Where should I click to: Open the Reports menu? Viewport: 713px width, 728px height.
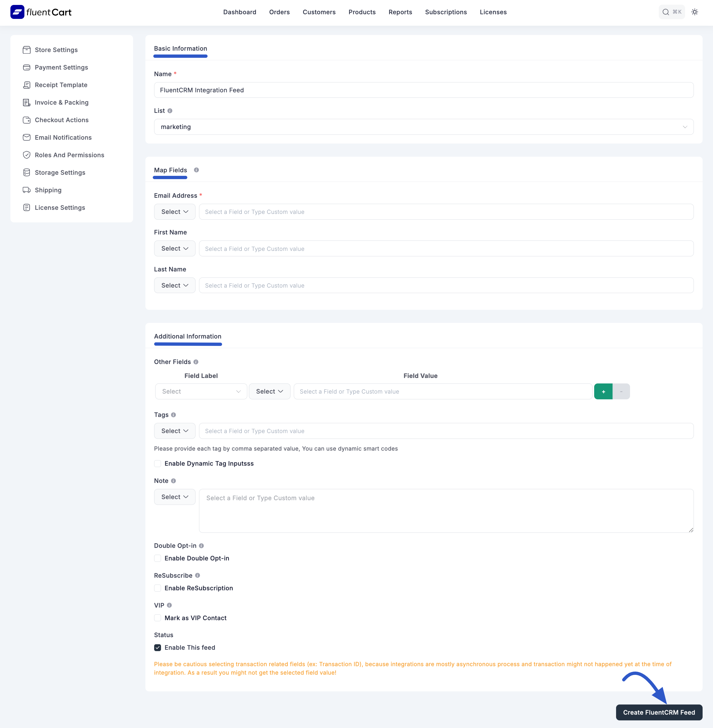pos(400,12)
